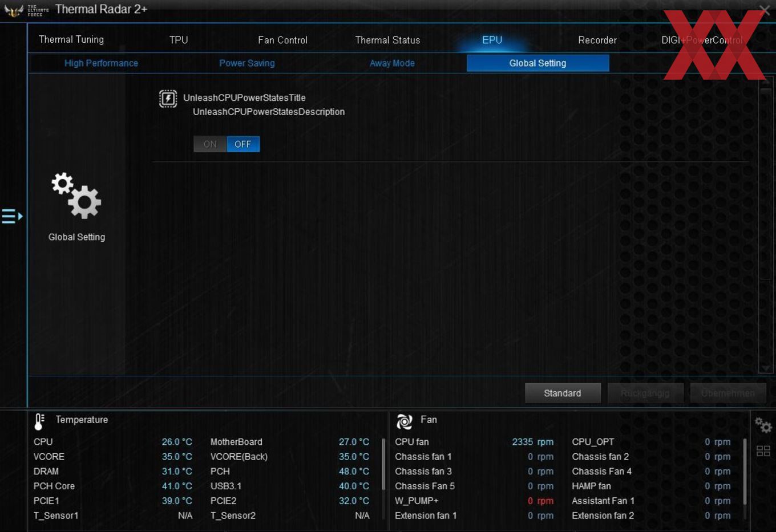
Task: Click CPU temperature value 26.0 °C
Action: point(177,442)
